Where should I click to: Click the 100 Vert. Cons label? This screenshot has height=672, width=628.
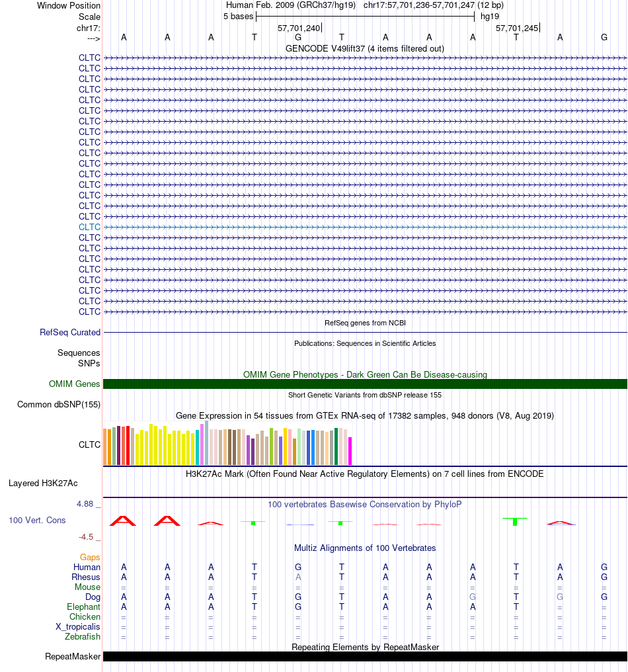37,521
